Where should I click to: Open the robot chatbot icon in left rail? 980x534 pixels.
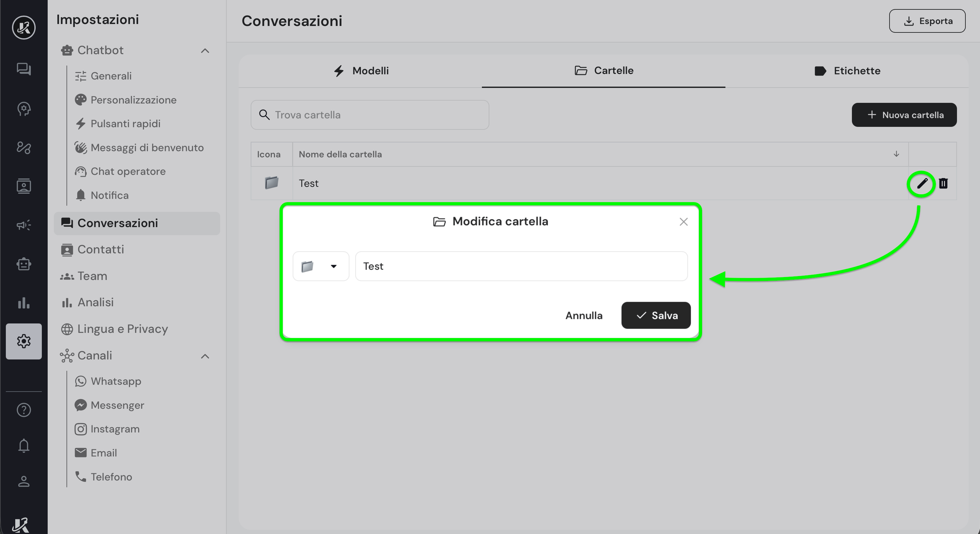(x=24, y=264)
